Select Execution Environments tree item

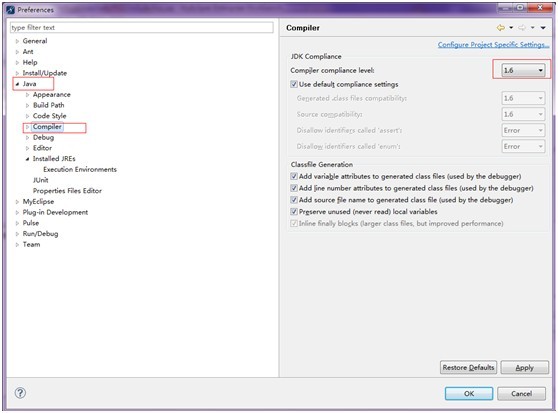tap(80, 169)
